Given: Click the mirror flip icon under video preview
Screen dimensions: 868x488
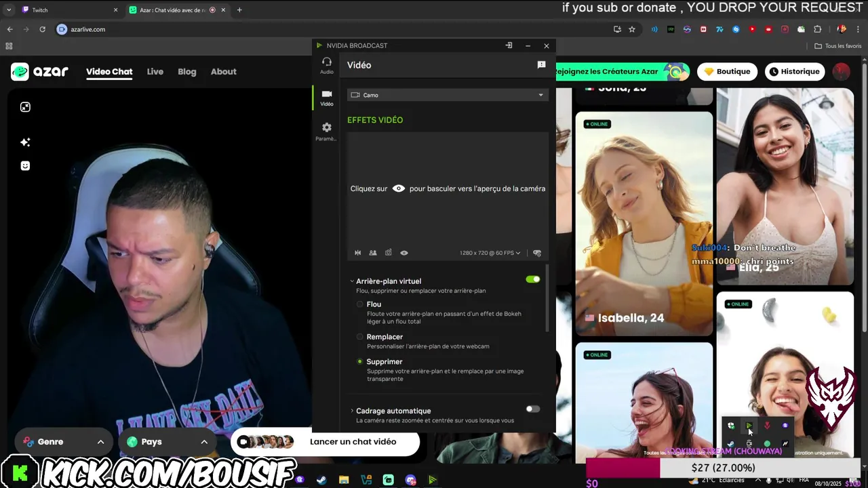Looking at the screenshot, I should pos(357,253).
